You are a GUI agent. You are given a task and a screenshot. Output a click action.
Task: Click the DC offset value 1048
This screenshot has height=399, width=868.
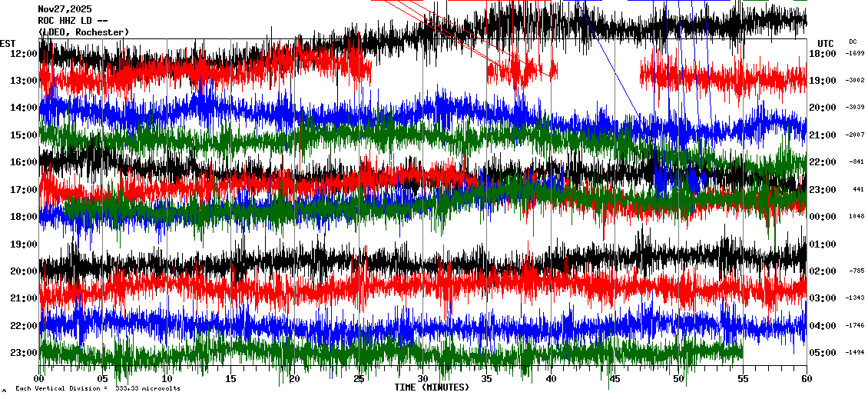(x=857, y=217)
